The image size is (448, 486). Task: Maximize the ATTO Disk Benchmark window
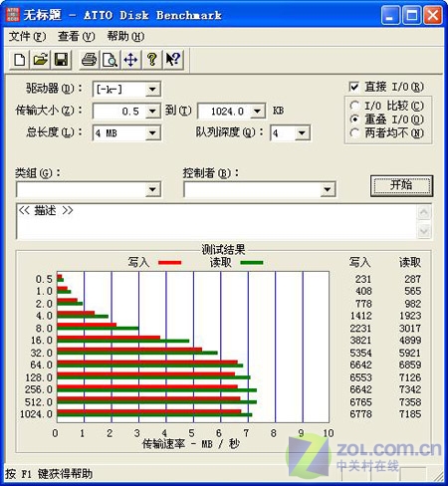[412, 15]
